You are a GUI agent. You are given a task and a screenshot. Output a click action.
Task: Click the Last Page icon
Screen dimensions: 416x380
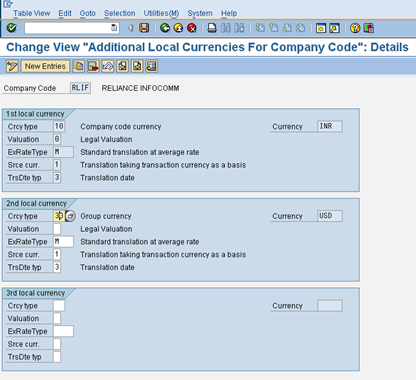(300, 28)
